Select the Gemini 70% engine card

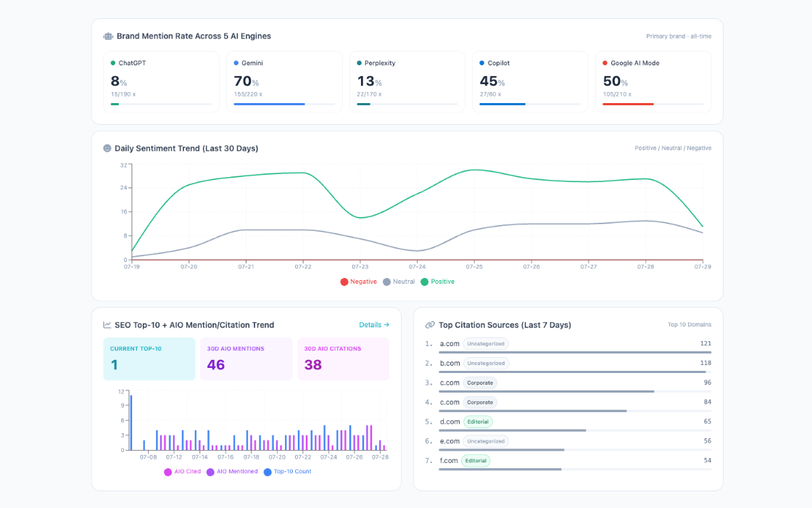coord(284,82)
